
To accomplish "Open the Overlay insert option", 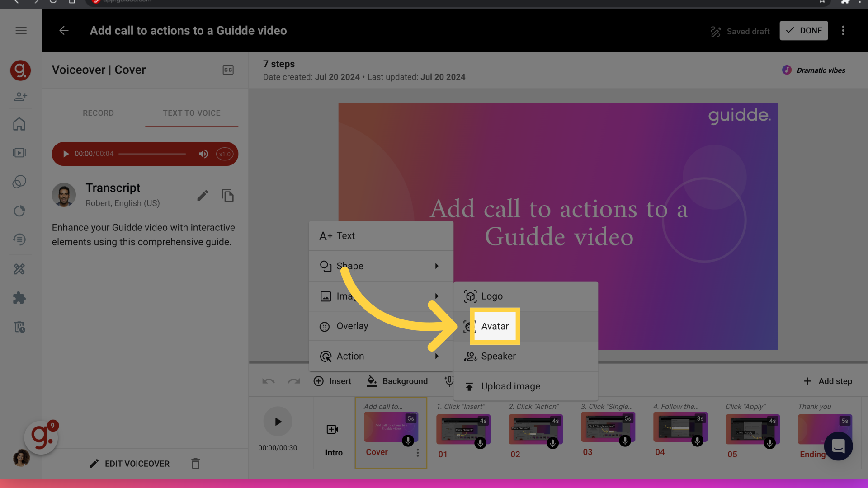I will pyautogui.click(x=352, y=326).
